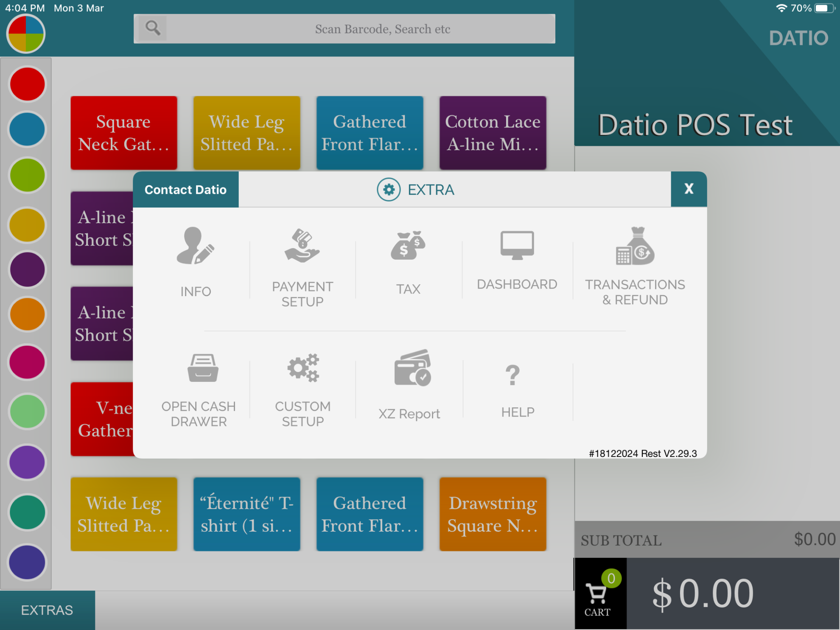The height and width of the screenshot is (630, 840).
Task: Open Payment Setup
Action: tap(302, 267)
